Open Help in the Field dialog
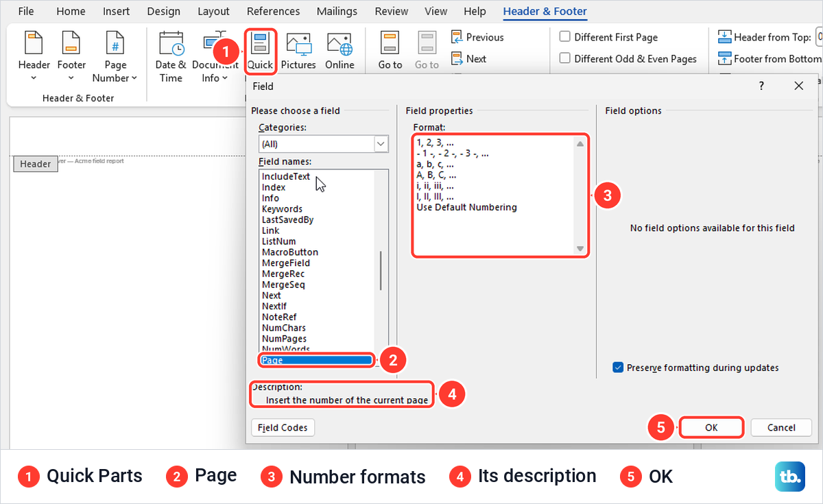 [x=761, y=86]
